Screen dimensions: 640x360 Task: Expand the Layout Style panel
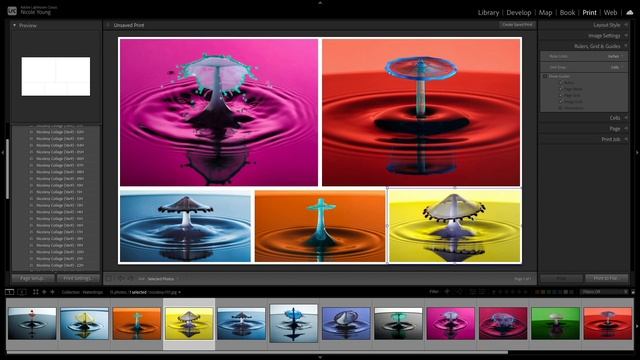(x=626, y=25)
